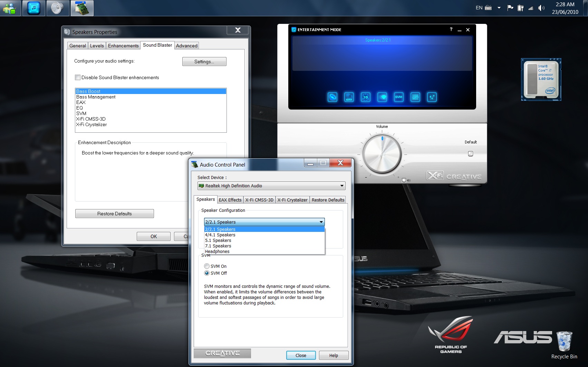Click the question mark help icon in Entertainment Mode
Screen dimensions: 588x367
(451, 29)
